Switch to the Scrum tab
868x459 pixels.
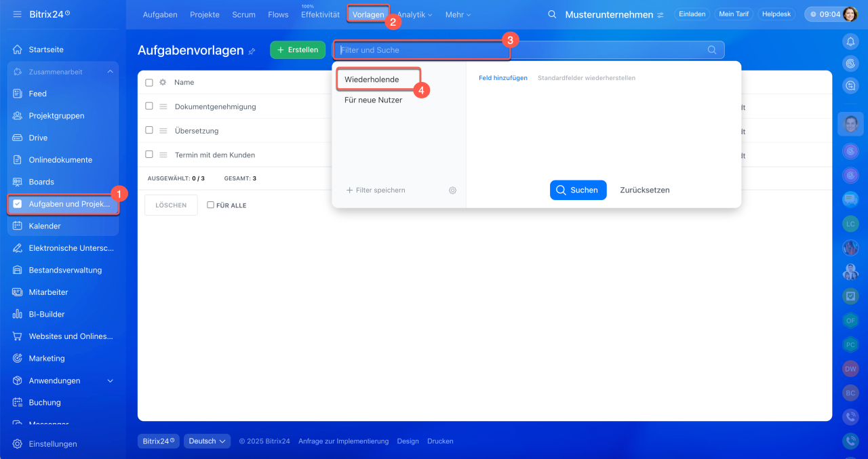tap(244, 15)
